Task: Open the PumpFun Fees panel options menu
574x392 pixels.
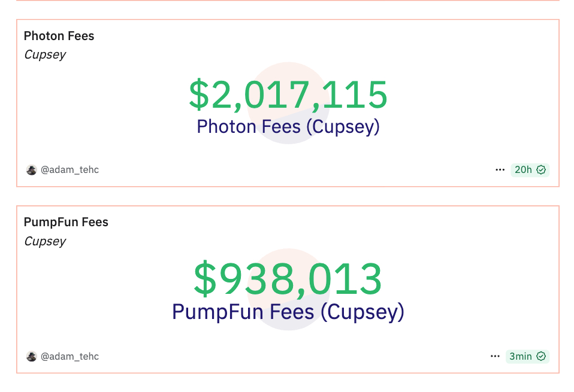Action: click(x=495, y=356)
